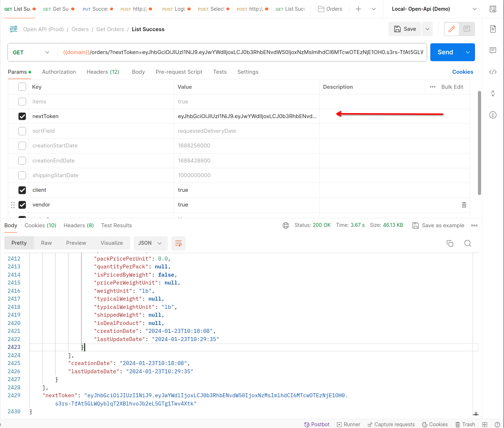This screenshot has height=428, width=504.
Task: Search within the response body
Action: 468,243
